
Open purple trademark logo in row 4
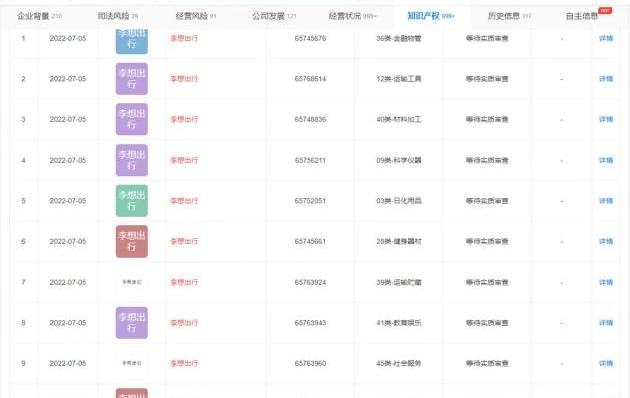[132, 160]
